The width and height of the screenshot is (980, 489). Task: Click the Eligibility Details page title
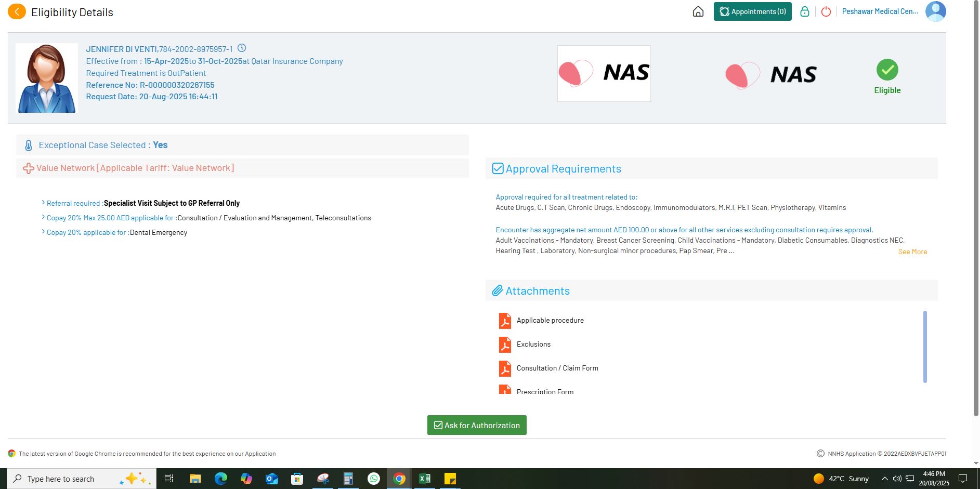tap(72, 12)
